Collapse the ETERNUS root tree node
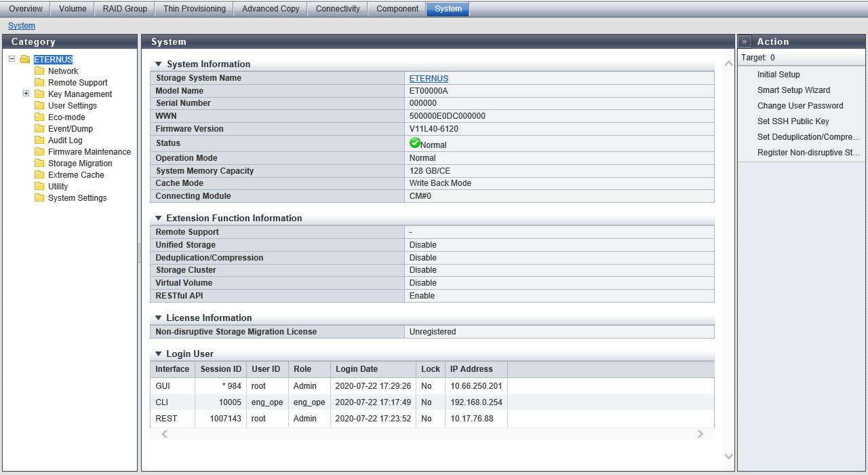 pyautogui.click(x=12, y=59)
